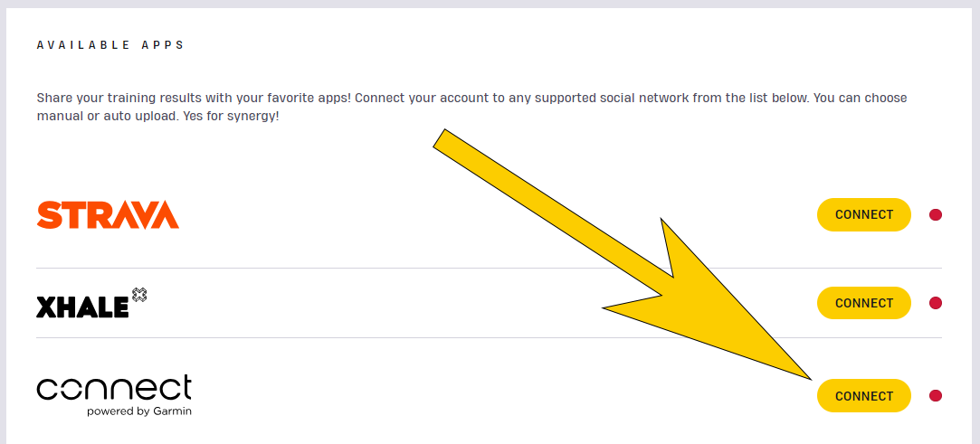Click the Garmin Connect logo
This screenshot has height=444, width=980.
pyautogui.click(x=114, y=395)
